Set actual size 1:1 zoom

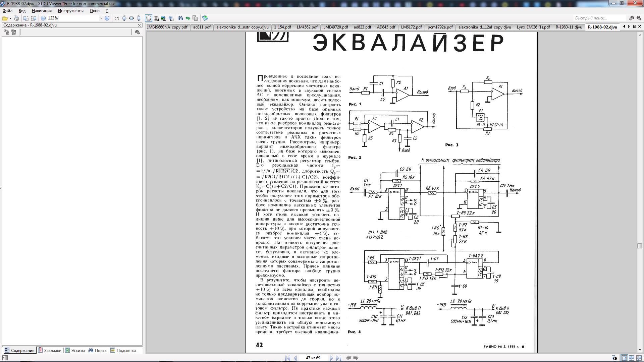117,18
